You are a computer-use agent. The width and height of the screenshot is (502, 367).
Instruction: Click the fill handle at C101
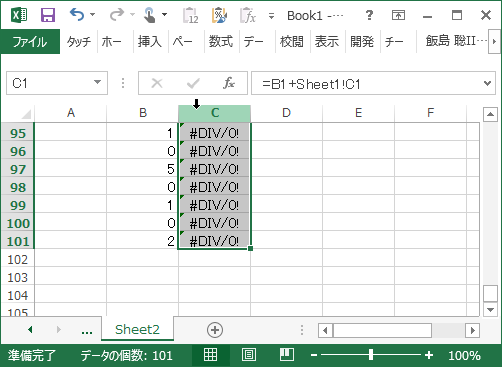[250, 248]
